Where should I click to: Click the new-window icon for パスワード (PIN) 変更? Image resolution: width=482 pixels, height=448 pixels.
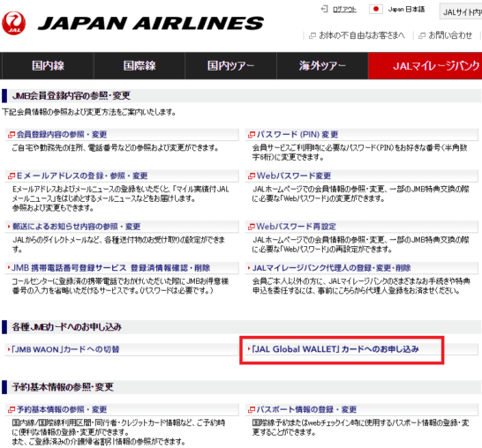252,135
